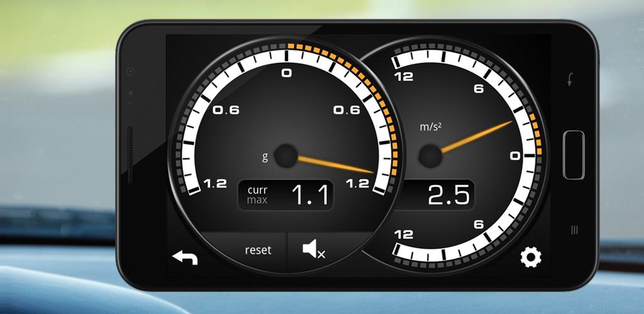Tap the m/s² gauge center hub
Image resolution: width=644 pixels, height=314 pixels.
click(430, 156)
